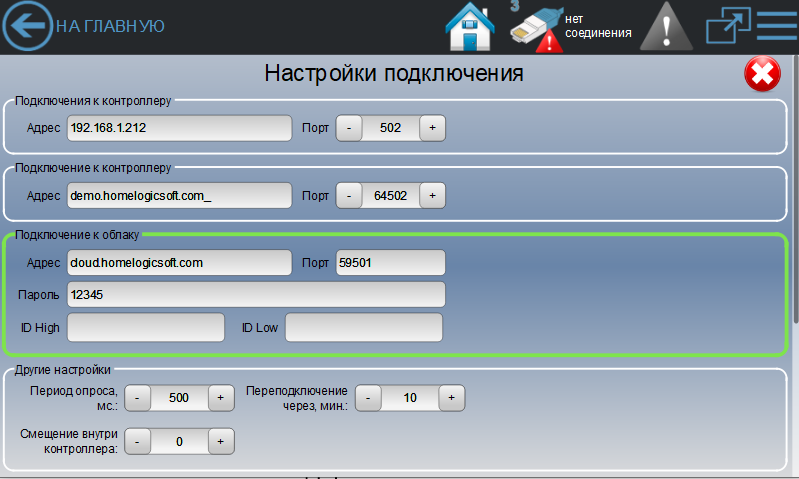Click the back arrow icon
Screen dimensions: 799x479
click(x=28, y=26)
